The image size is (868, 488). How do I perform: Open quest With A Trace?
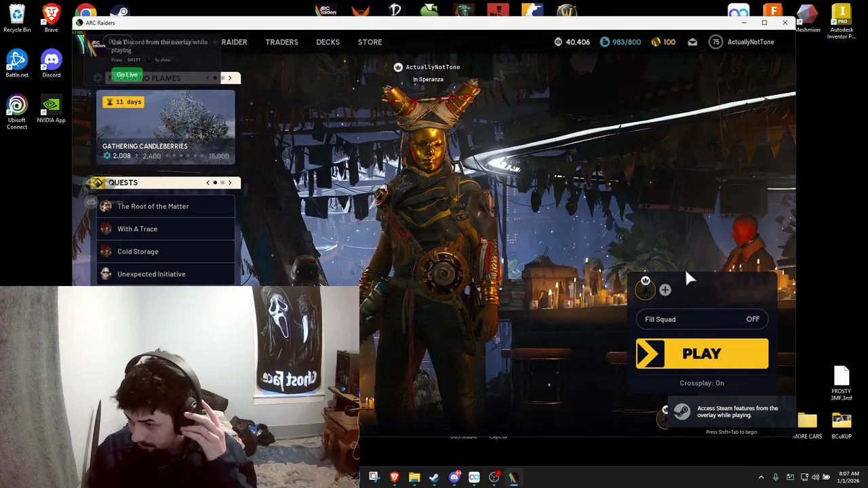(166, 229)
